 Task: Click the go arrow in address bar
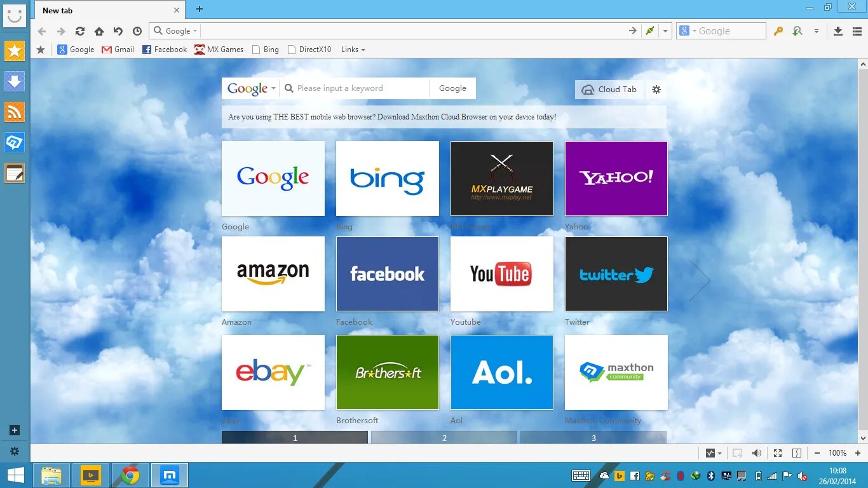(632, 30)
